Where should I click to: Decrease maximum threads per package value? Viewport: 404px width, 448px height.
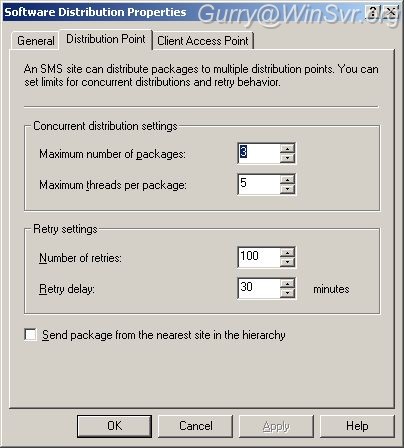[287, 189]
